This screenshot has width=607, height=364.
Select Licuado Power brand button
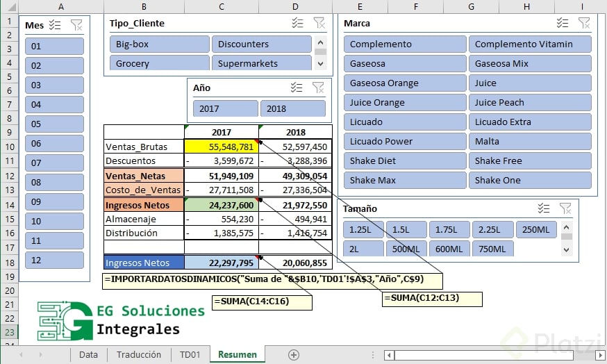click(x=405, y=141)
